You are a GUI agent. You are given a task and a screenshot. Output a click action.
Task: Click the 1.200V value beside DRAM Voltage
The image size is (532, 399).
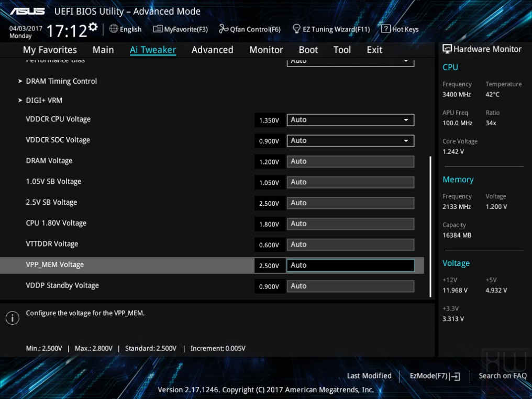pyautogui.click(x=269, y=162)
